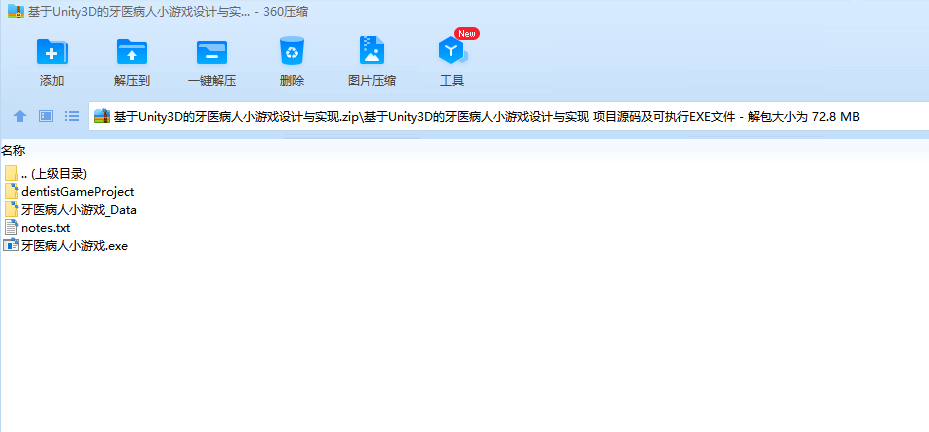Viewport: 929px width, 432px height.
Task: Click the 添加 label under the add icon
Action: pos(52,81)
